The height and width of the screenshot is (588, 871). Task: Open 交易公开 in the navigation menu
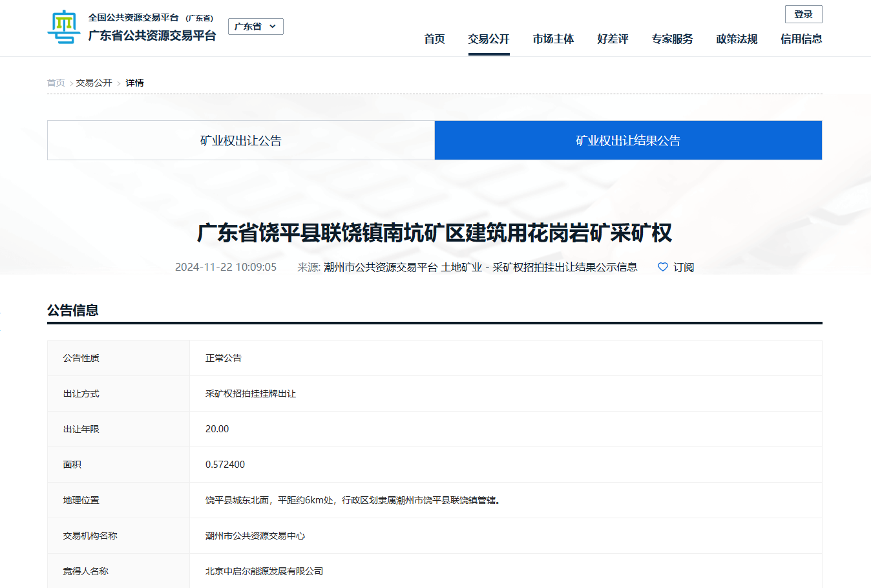(x=488, y=39)
